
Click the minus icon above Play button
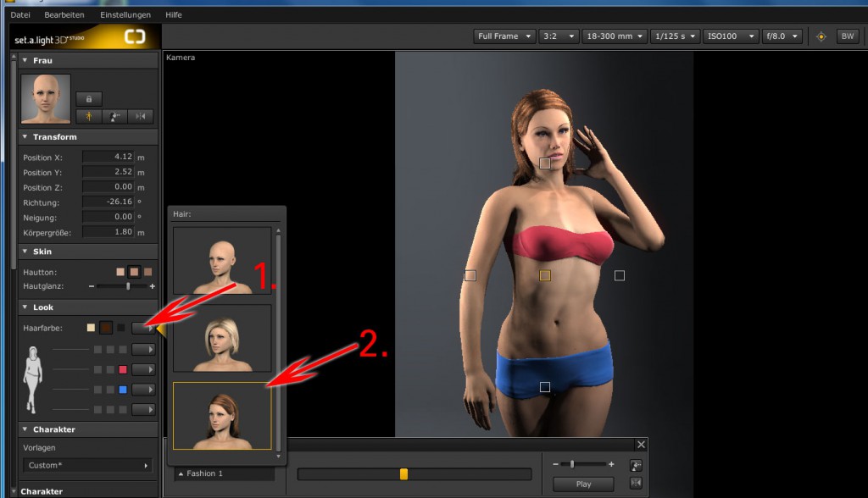(555, 464)
